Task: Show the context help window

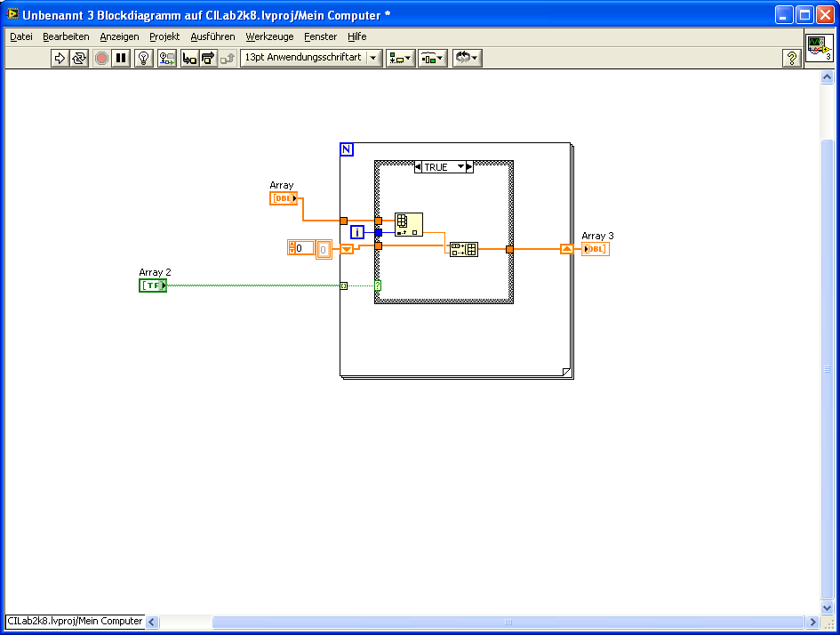Action: [x=791, y=58]
